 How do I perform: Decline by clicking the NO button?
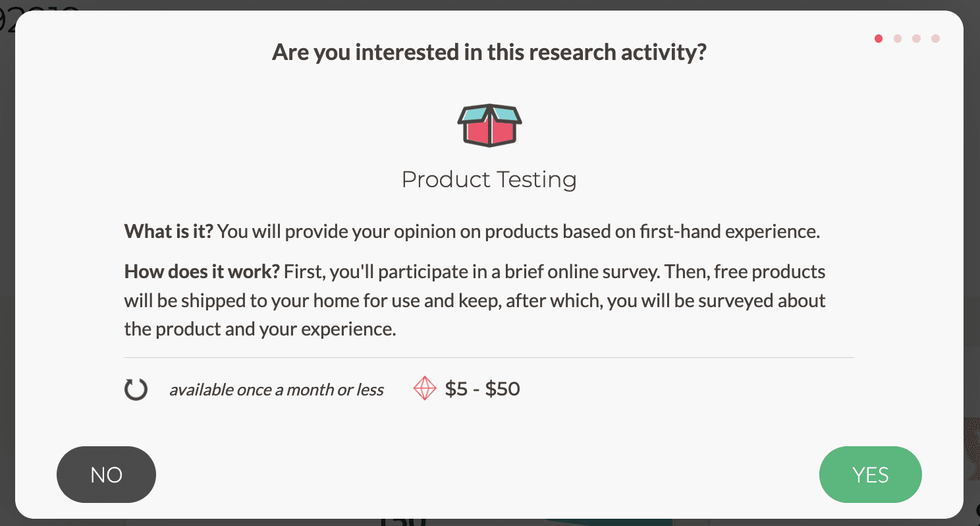106,475
